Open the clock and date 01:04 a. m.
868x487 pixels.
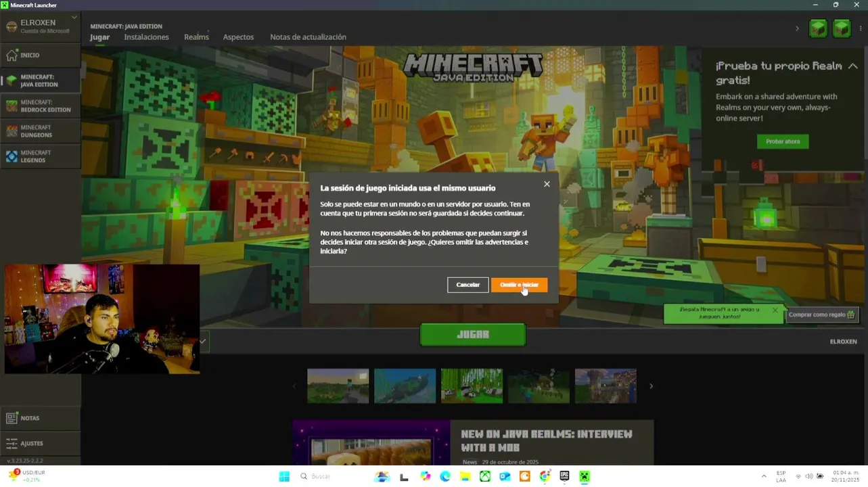click(846, 476)
